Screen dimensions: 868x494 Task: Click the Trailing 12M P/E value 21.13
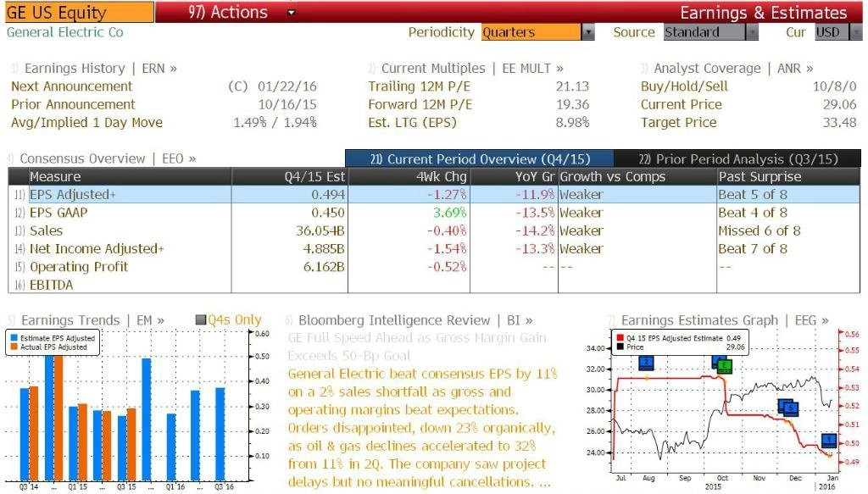(x=572, y=86)
